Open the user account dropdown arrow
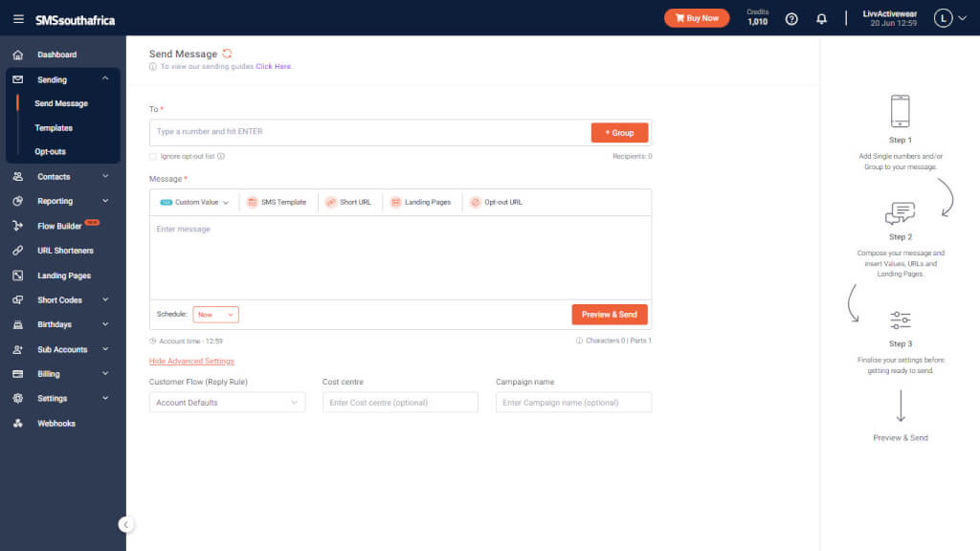Viewport: 980px width, 551px height. coord(963,18)
